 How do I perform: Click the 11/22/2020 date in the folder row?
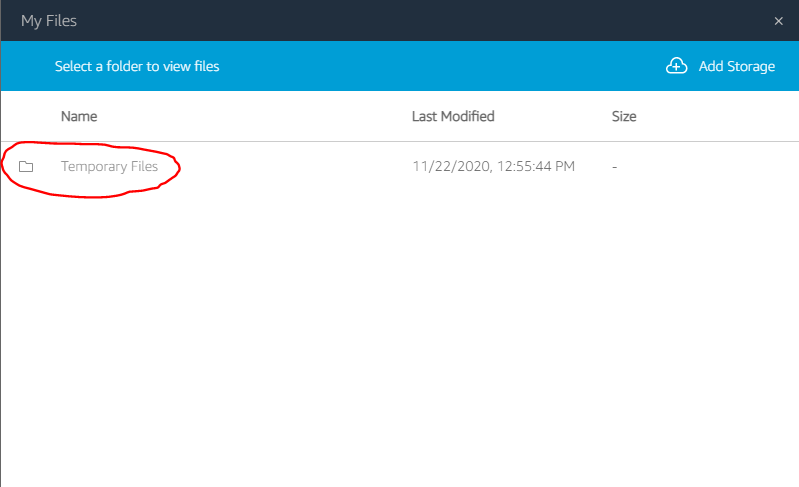tap(451, 166)
